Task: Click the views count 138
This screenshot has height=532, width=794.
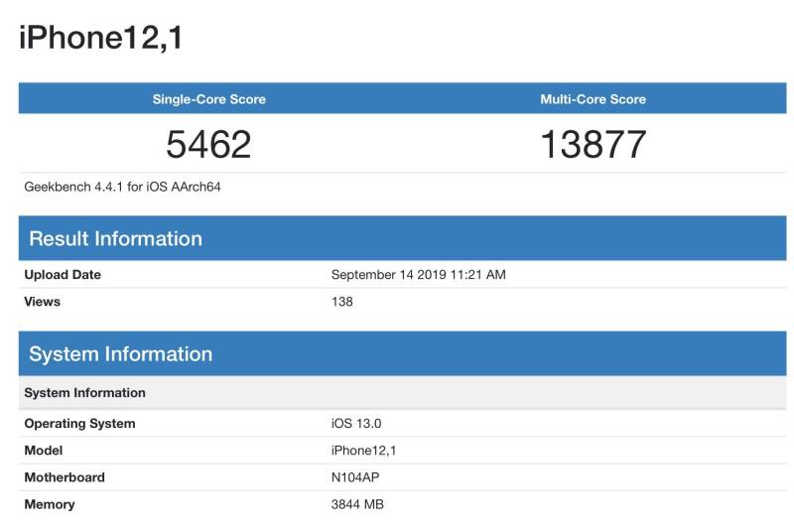Action: (341, 301)
